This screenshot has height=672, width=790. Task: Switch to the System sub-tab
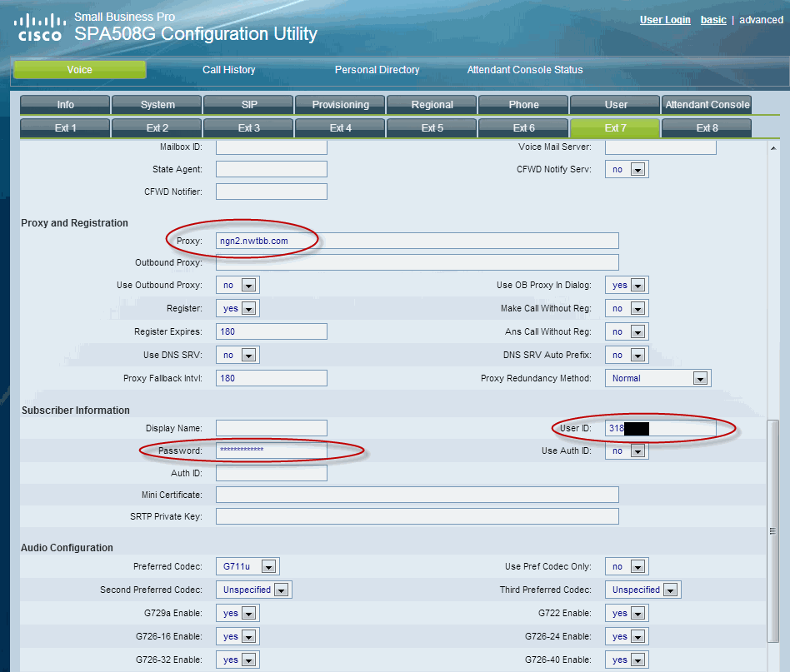157,105
